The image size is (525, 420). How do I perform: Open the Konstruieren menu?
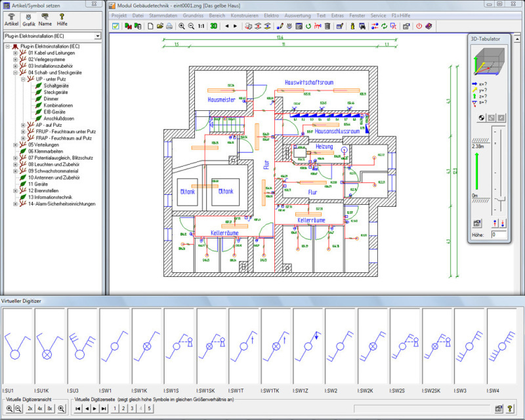click(244, 15)
